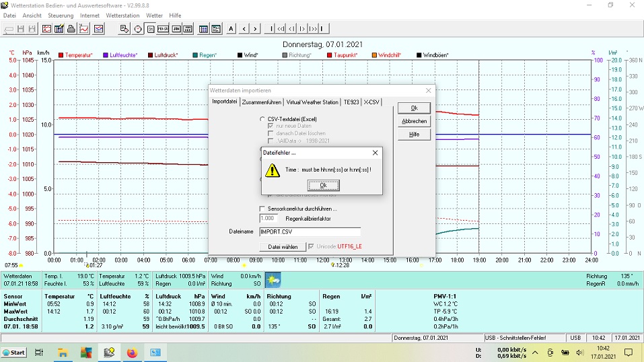The width and height of the screenshot is (644, 362).
Task: Open Firefox from the taskbar
Action: pos(131,352)
